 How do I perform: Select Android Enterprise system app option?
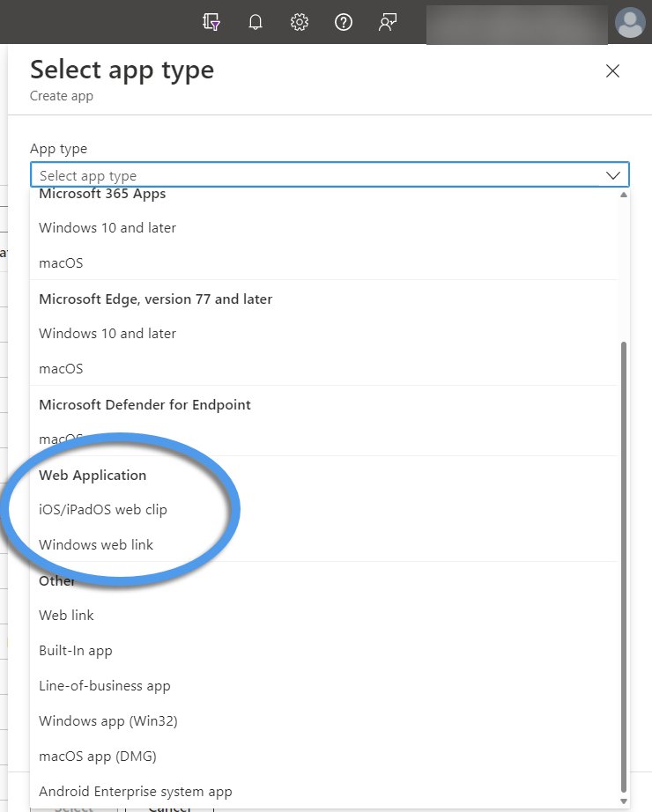[324, 791]
